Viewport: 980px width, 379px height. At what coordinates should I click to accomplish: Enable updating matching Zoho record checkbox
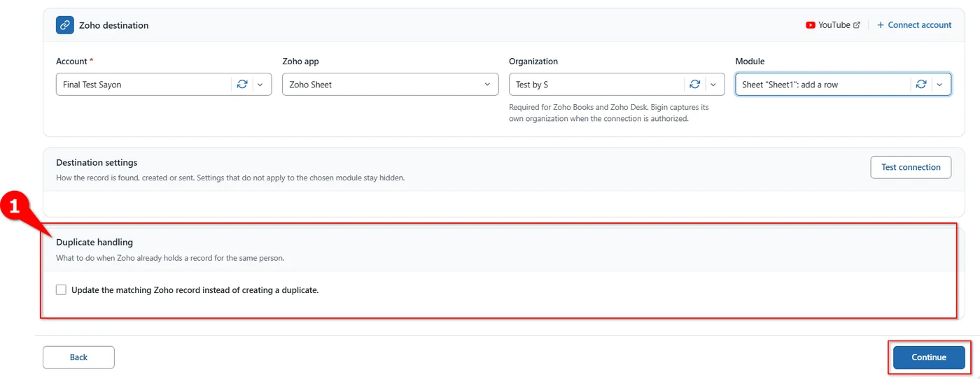tap(62, 289)
